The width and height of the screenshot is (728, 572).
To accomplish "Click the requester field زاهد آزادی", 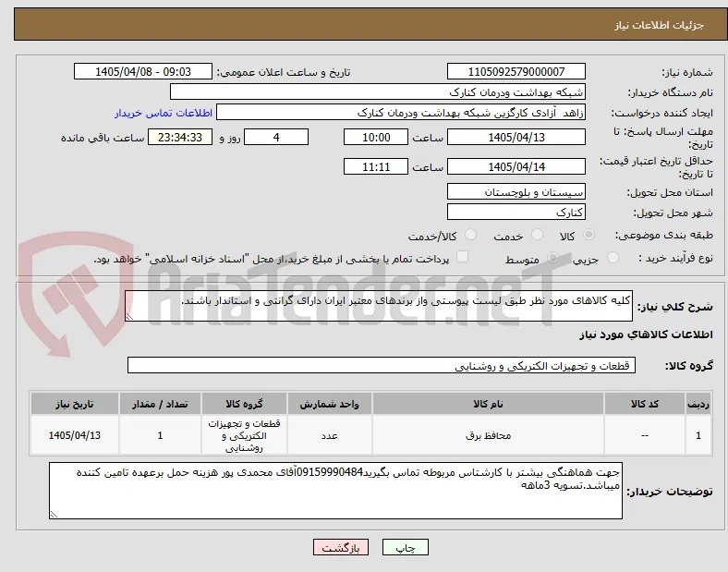I will tap(401, 113).
